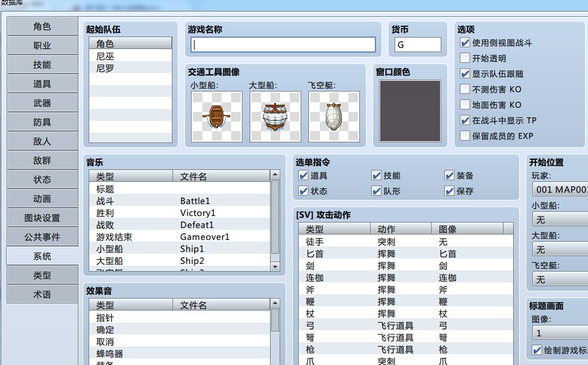Toggle 使用侧视图战斗 checkbox

[465, 42]
